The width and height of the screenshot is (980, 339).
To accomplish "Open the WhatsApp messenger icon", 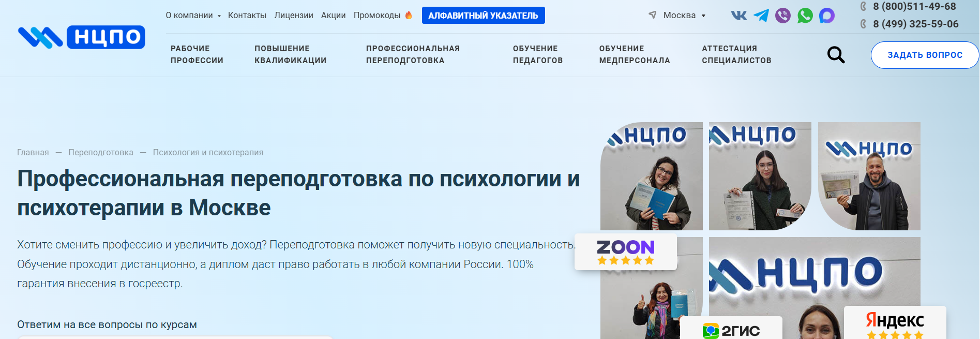I will coord(805,16).
